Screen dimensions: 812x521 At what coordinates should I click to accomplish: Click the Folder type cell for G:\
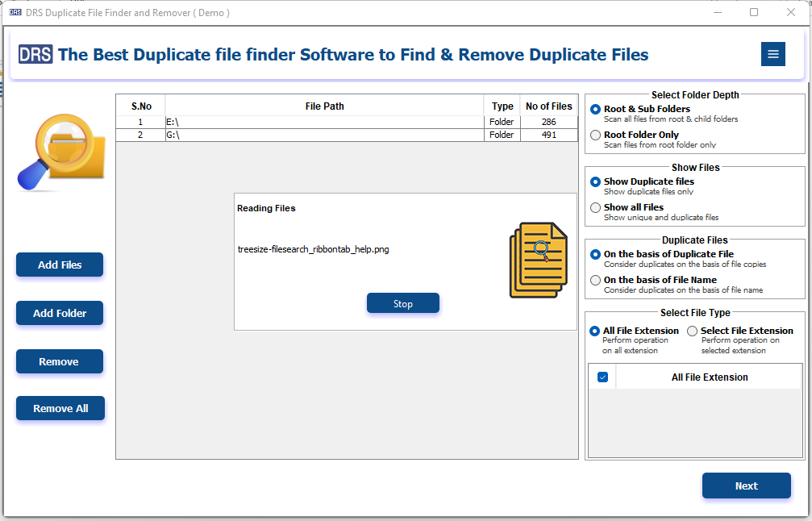[502, 135]
